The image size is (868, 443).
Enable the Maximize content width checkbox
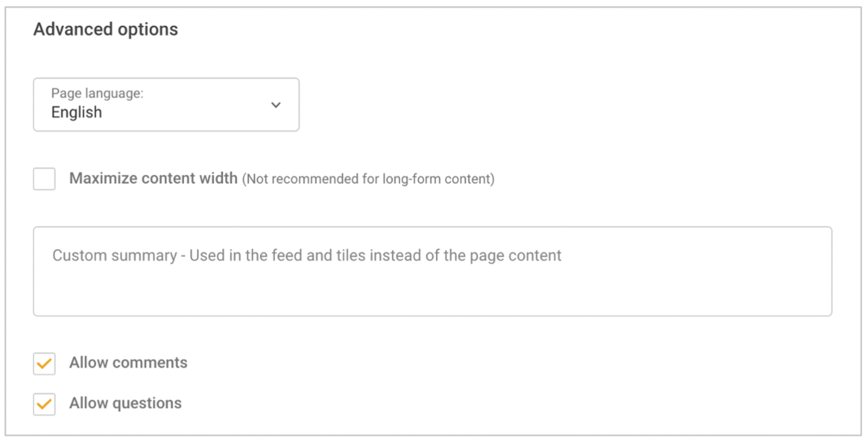[44, 179]
